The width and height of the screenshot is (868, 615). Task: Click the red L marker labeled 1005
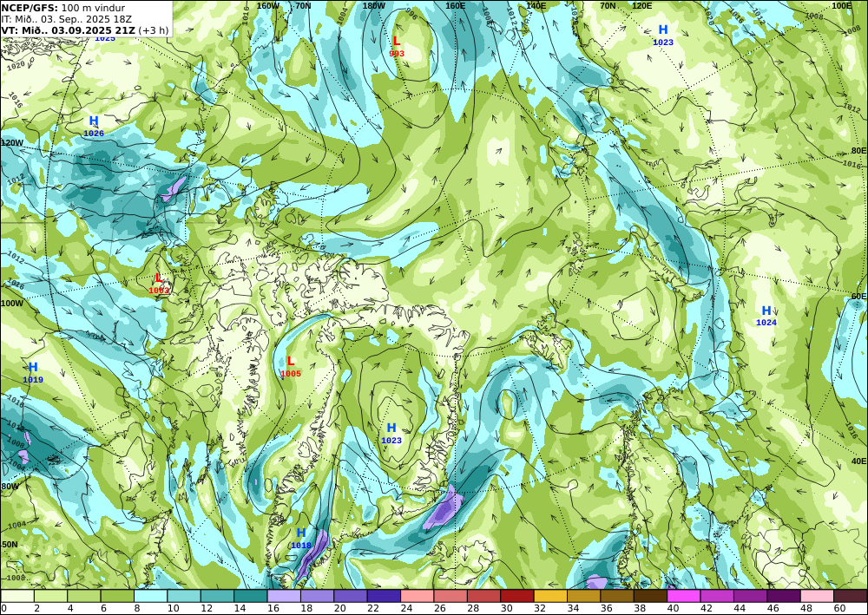[290, 361]
